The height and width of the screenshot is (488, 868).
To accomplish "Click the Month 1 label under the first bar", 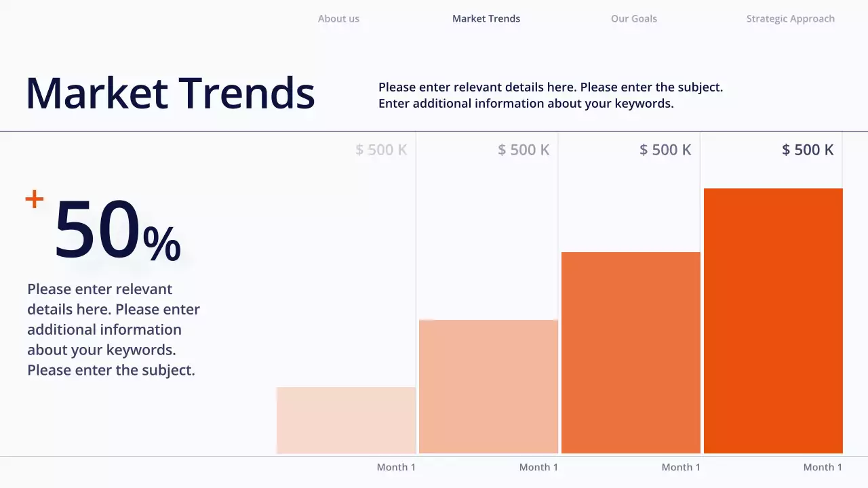I will [x=396, y=467].
